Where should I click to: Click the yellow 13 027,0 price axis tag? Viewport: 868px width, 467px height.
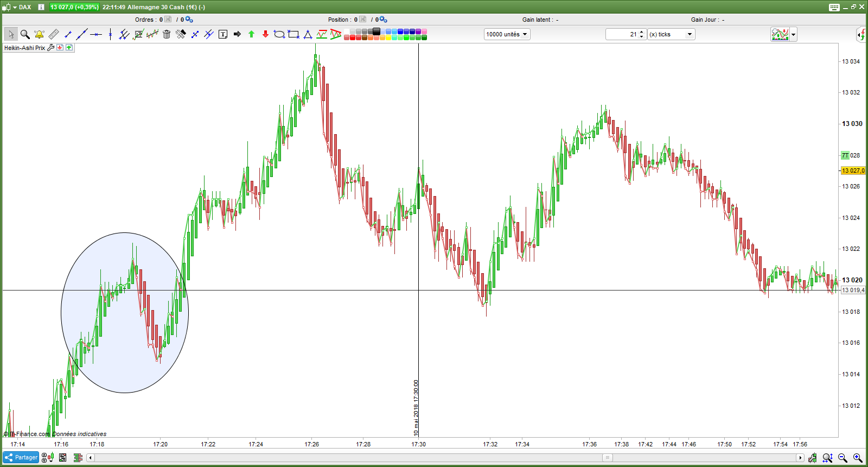coord(853,171)
